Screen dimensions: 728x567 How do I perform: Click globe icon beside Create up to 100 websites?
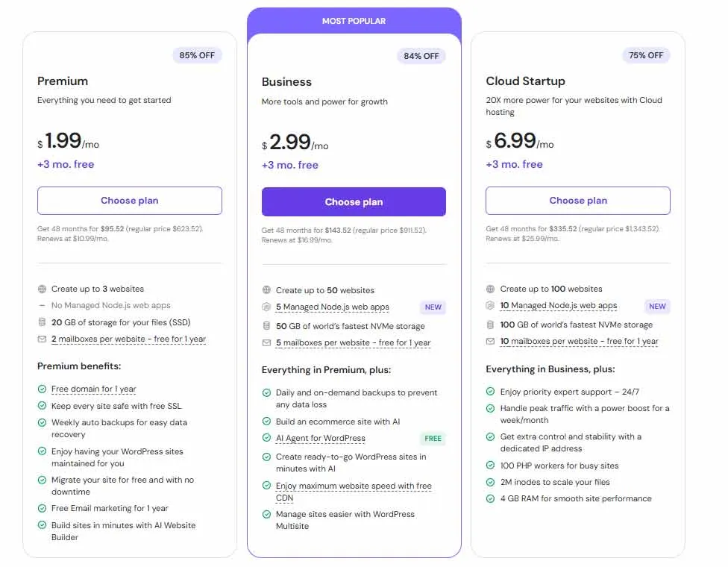coord(490,289)
